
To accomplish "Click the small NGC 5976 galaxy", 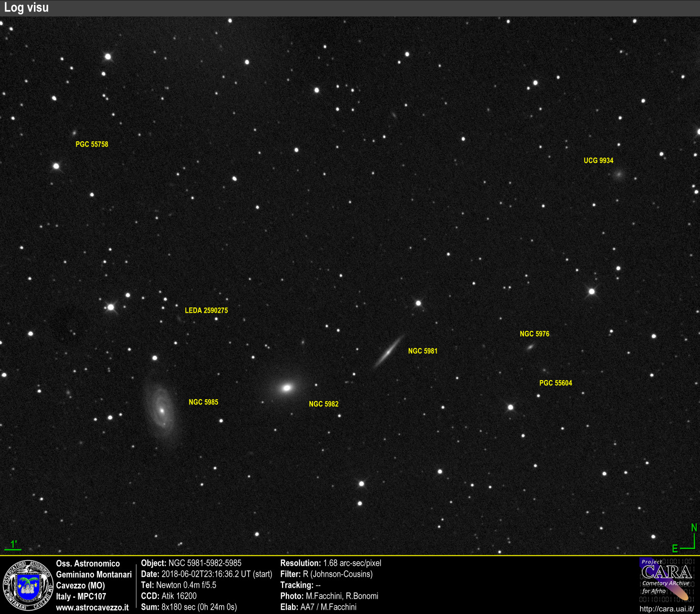I will coord(530,347).
